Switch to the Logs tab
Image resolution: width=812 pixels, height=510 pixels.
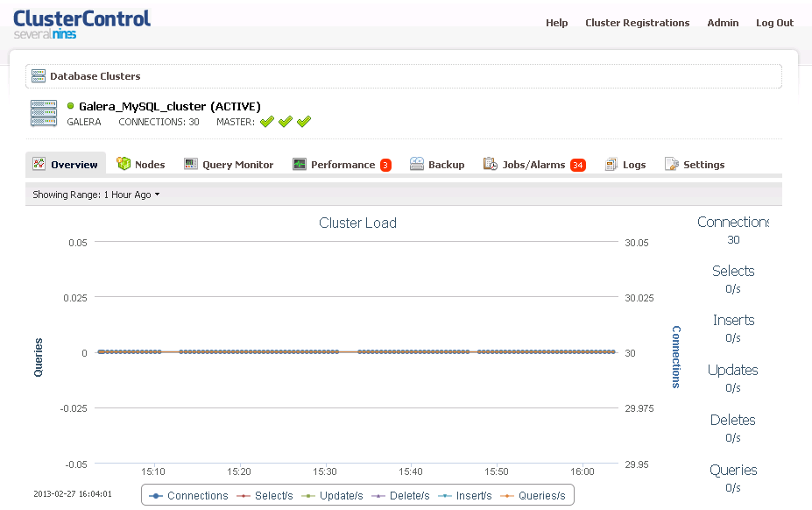click(625, 164)
